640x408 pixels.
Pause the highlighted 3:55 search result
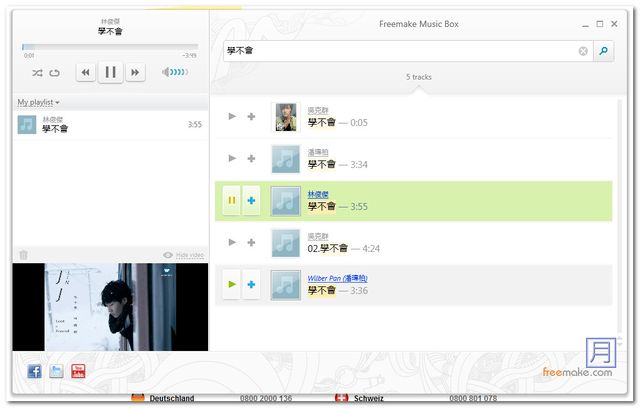pyautogui.click(x=232, y=201)
